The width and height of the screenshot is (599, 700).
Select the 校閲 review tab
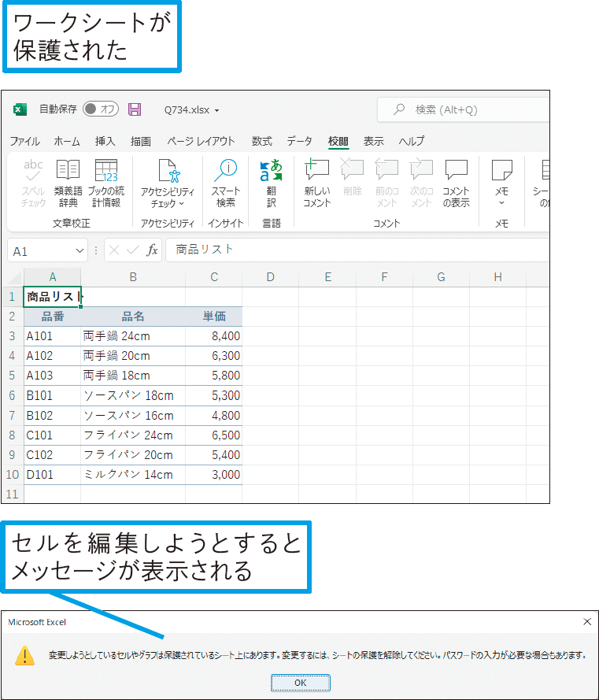[338, 142]
